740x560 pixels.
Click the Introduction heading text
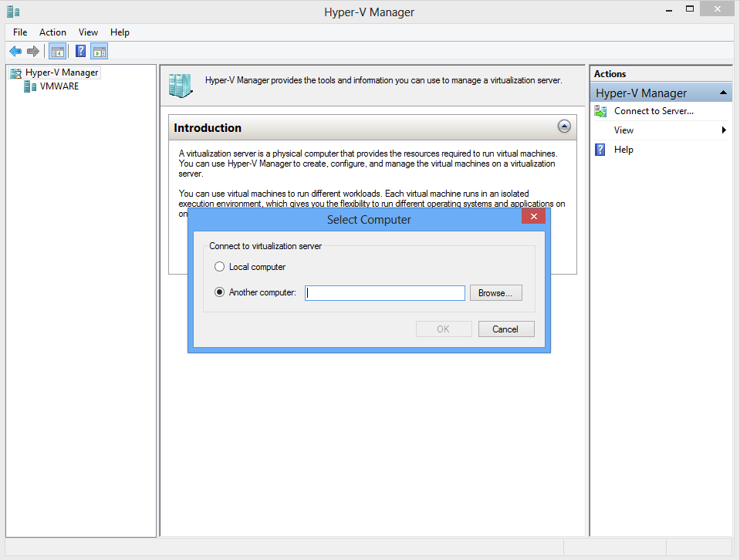click(x=208, y=128)
